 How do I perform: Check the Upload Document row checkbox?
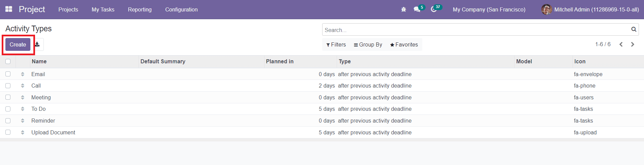click(x=8, y=132)
